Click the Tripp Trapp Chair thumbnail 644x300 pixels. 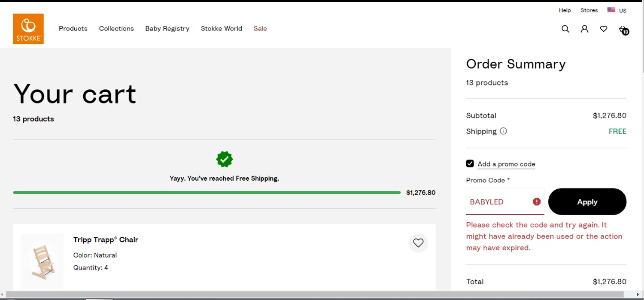coord(42,261)
